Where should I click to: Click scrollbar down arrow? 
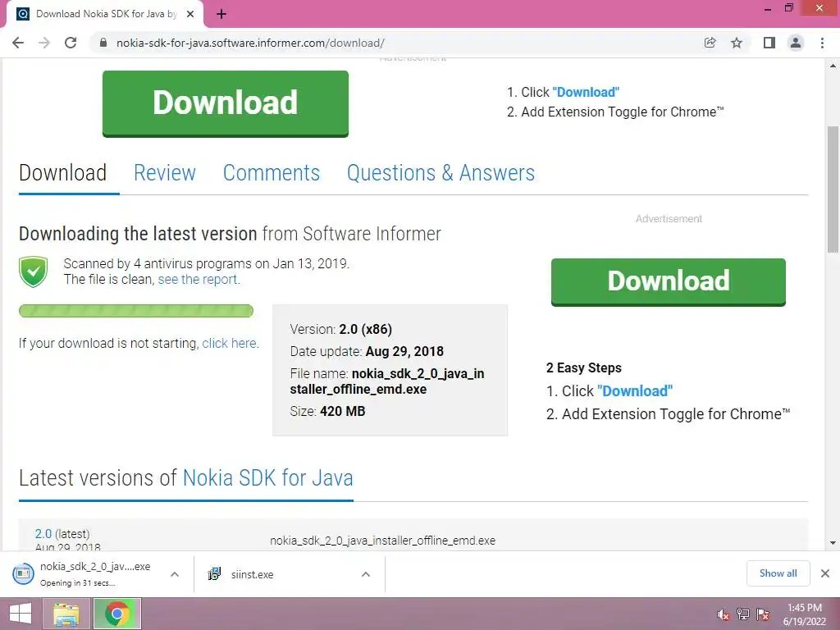[x=833, y=543]
